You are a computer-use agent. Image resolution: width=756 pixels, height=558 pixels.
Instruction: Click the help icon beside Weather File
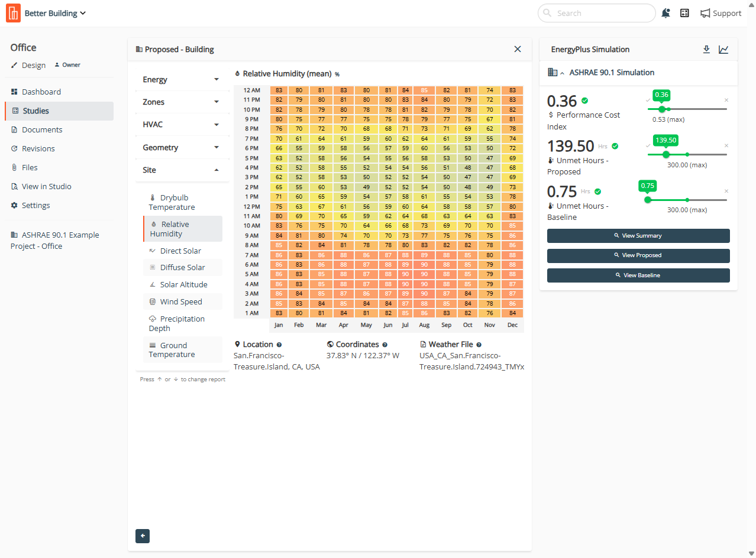pos(479,345)
